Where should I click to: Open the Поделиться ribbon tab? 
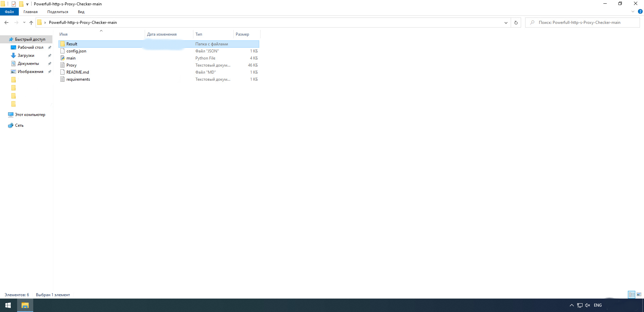pyautogui.click(x=58, y=12)
